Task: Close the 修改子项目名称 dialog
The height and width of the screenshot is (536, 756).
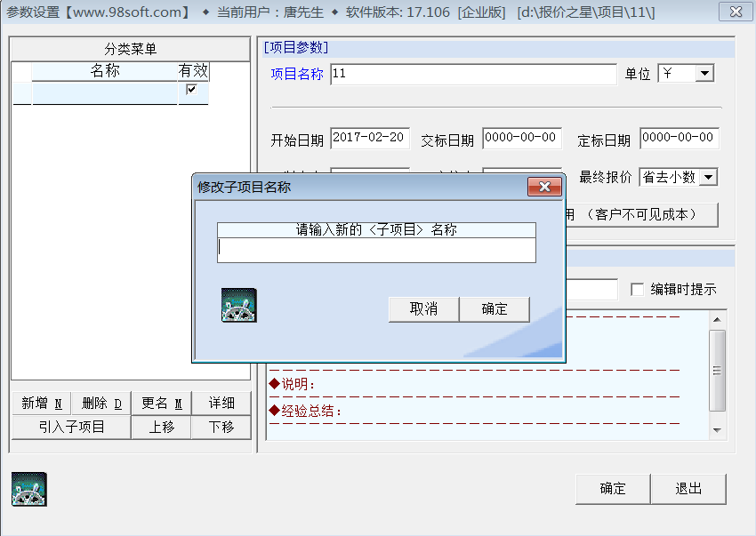Action: [545, 187]
